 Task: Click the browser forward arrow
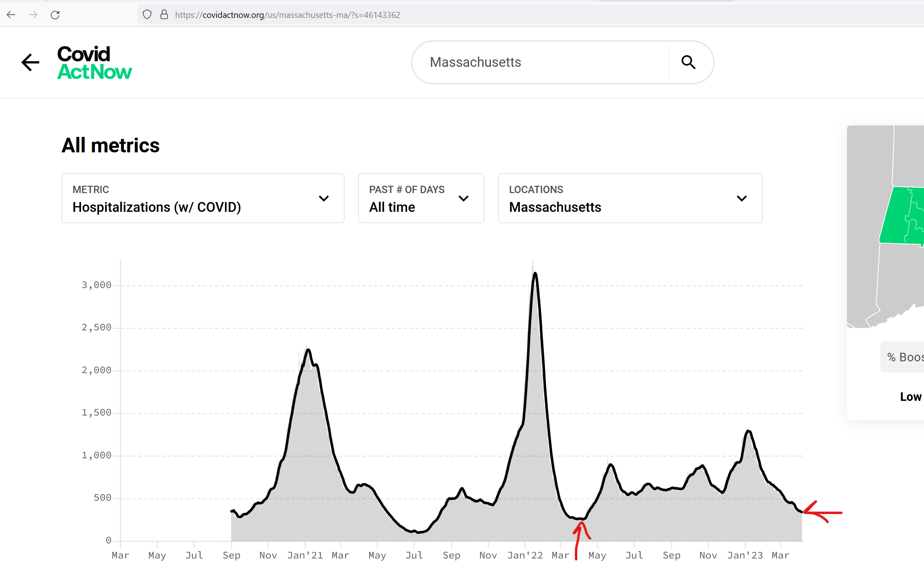pos(33,15)
